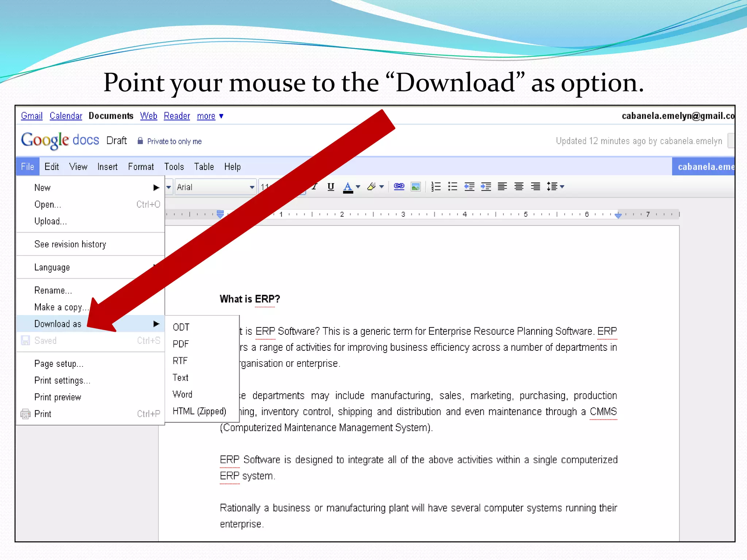
Task: Open the Gmail link
Action: click(x=32, y=116)
